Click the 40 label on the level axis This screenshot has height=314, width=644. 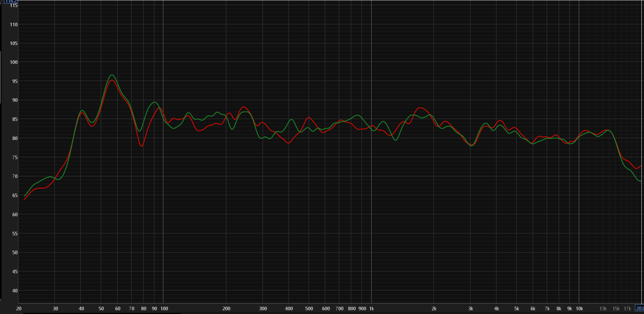(x=15, y=291)
